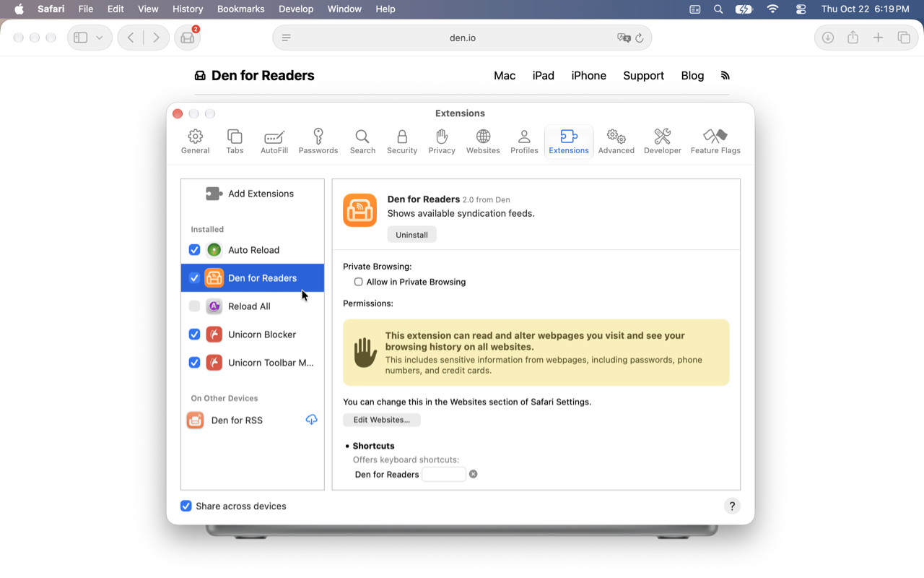924x578 pixels.
Task: Open the Tabs settings pane
Action: point(235,142)
